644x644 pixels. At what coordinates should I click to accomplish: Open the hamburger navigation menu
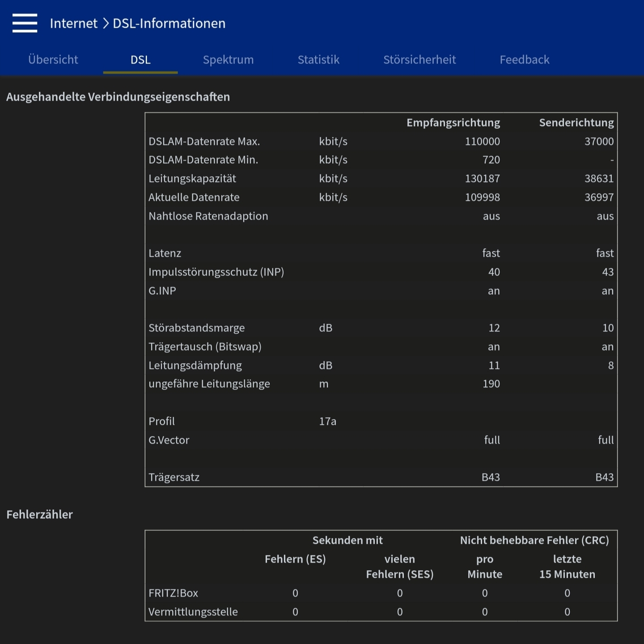pyautogui.click(x=25, y=23)
